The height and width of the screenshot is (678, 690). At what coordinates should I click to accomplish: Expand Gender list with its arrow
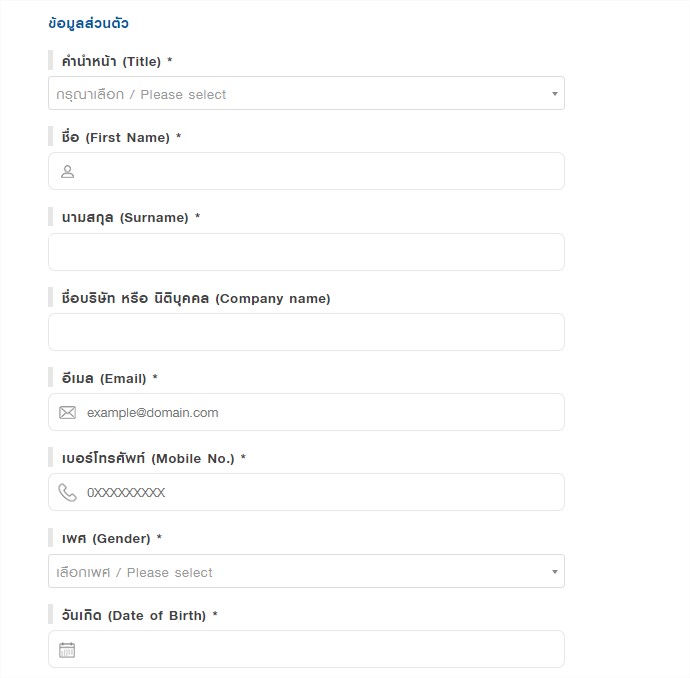point(554,572)
